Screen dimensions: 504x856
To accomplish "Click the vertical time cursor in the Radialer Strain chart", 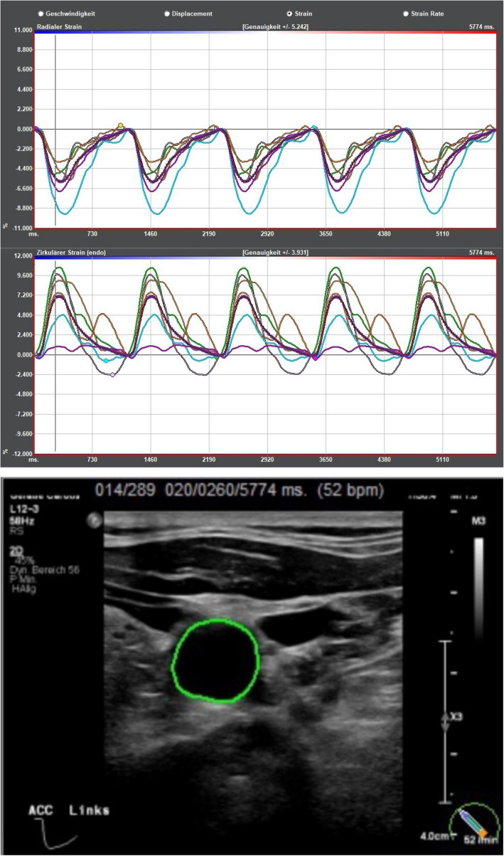I will click(55, 130).
